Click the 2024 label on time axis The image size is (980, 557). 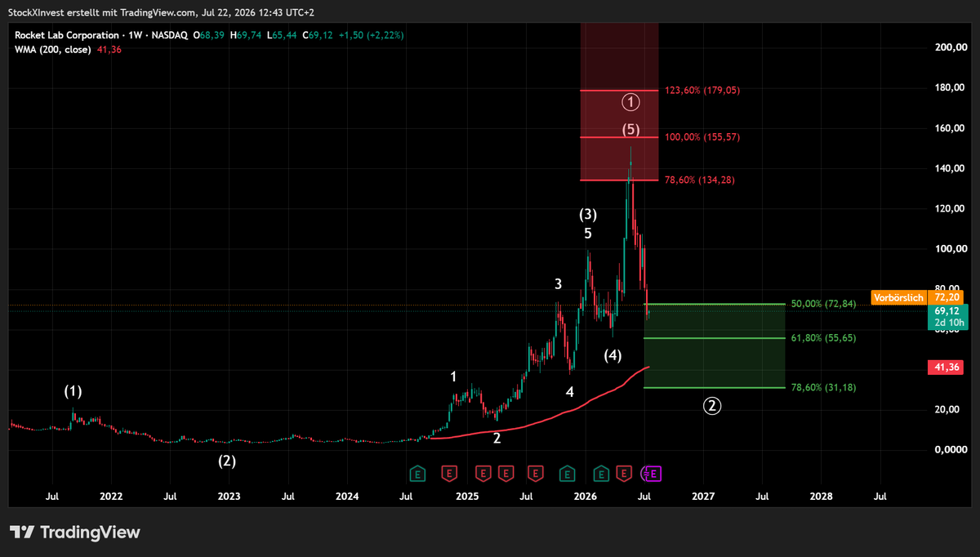click(x=348, y=496)
